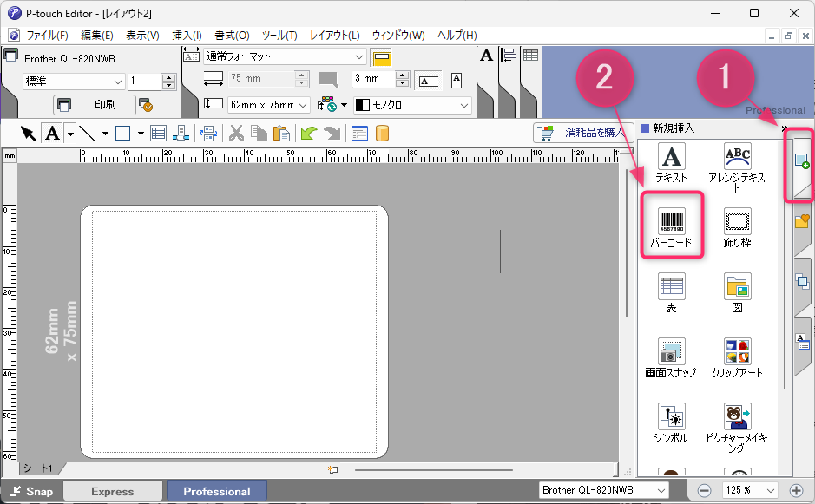Viewport: 815px width, 504px height.
Task: Select the arrow pointer tool
Action: (x=28, y=134)
